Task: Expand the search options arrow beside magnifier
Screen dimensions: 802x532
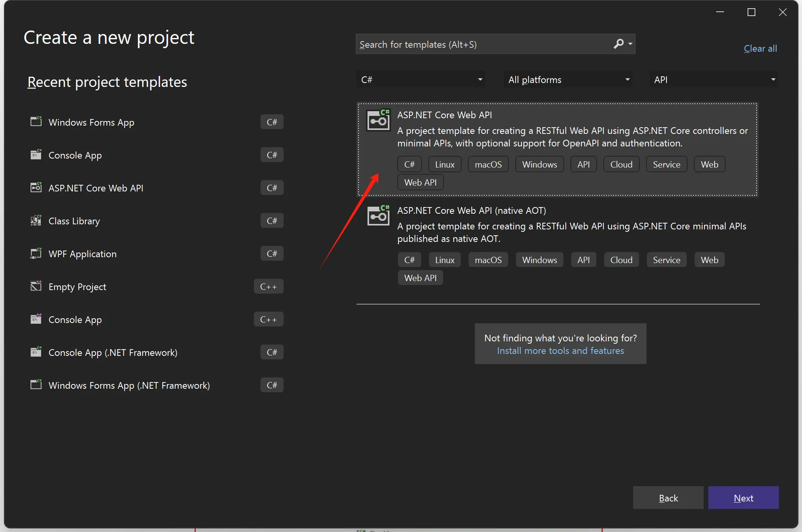Action: 630,44
